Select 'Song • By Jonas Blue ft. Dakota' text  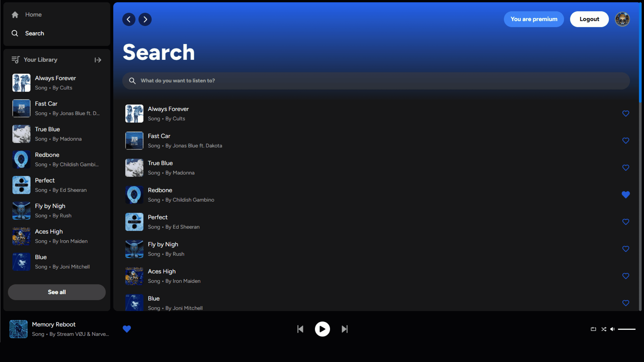tap(185, 146)
